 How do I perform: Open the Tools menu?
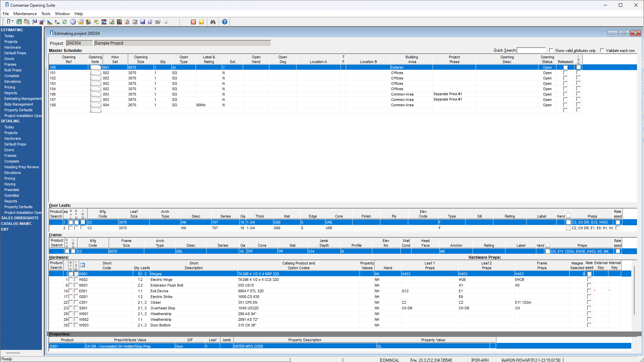coord(46,14)
